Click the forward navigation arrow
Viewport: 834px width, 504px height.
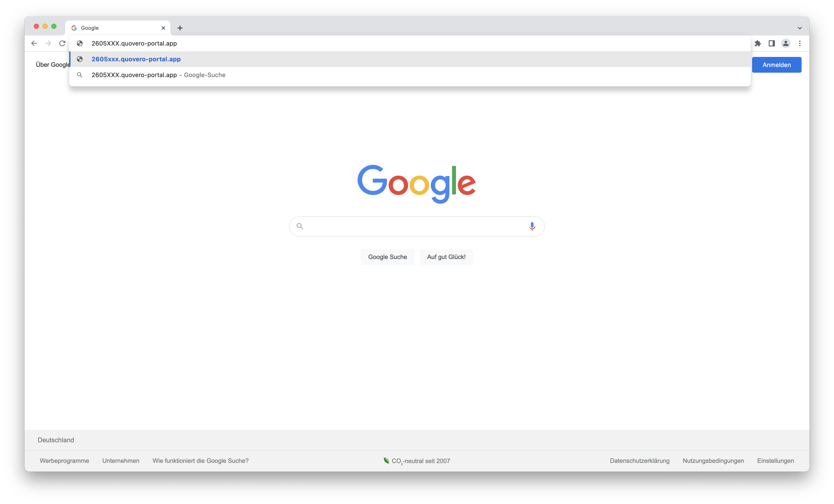click(x=48, y=43)
